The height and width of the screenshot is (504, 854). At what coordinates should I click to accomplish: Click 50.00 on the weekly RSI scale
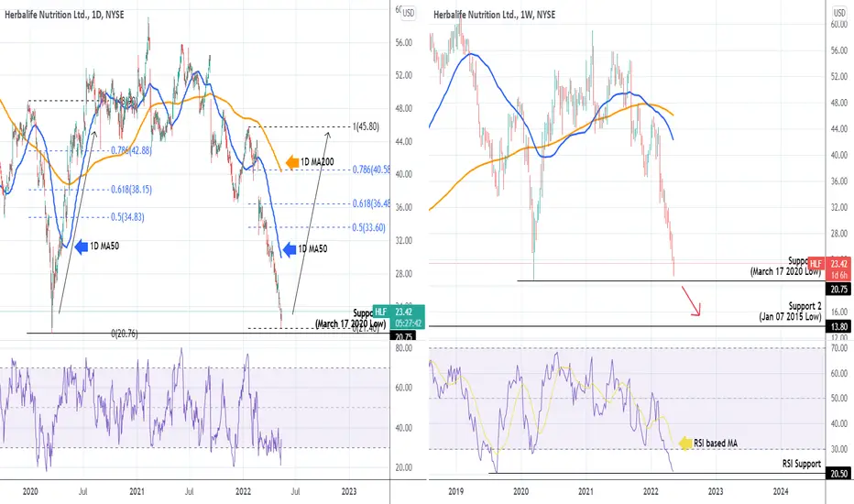click(x=839, y=399)
